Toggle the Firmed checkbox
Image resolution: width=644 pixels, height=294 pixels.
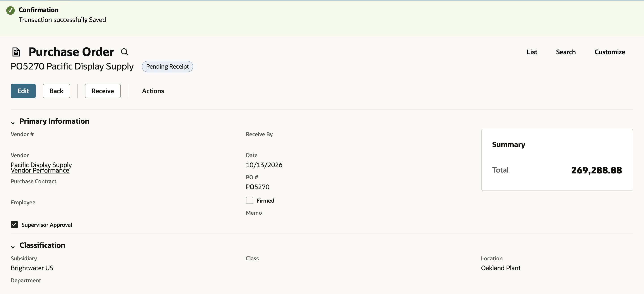pyautogui.click(x=250, y=200)
